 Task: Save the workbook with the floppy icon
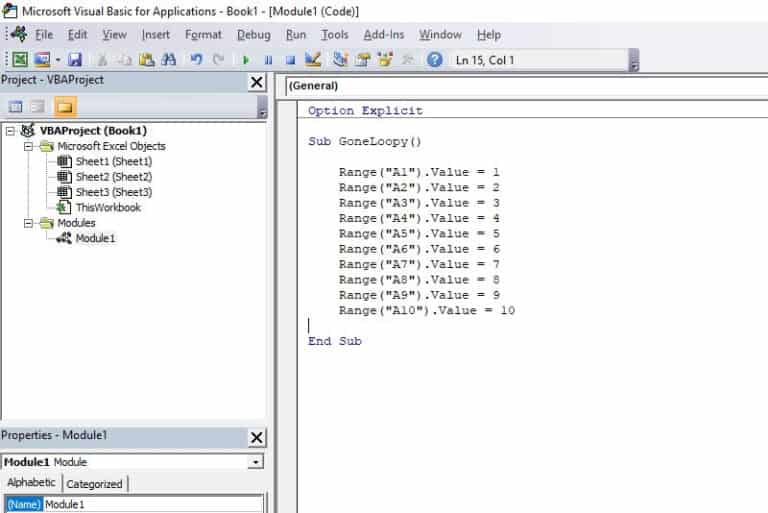tap(74, 60)
